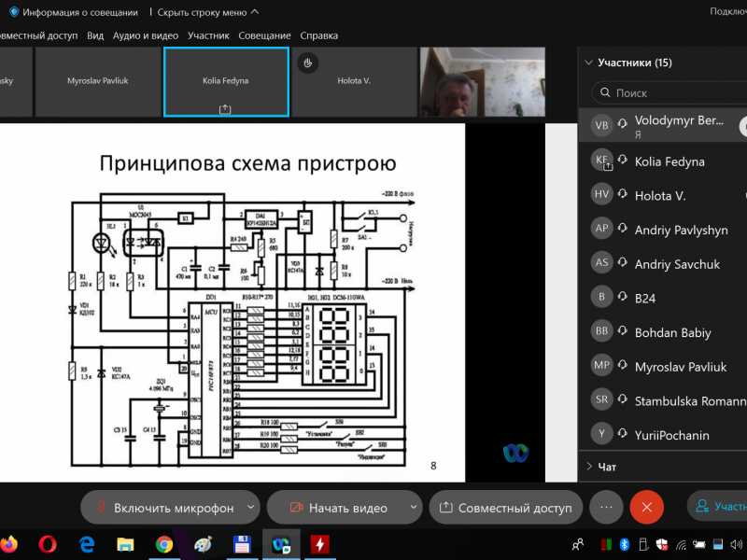Expand the Чат panel
Viewport: 747px width, 560px height.
point(588,467)
